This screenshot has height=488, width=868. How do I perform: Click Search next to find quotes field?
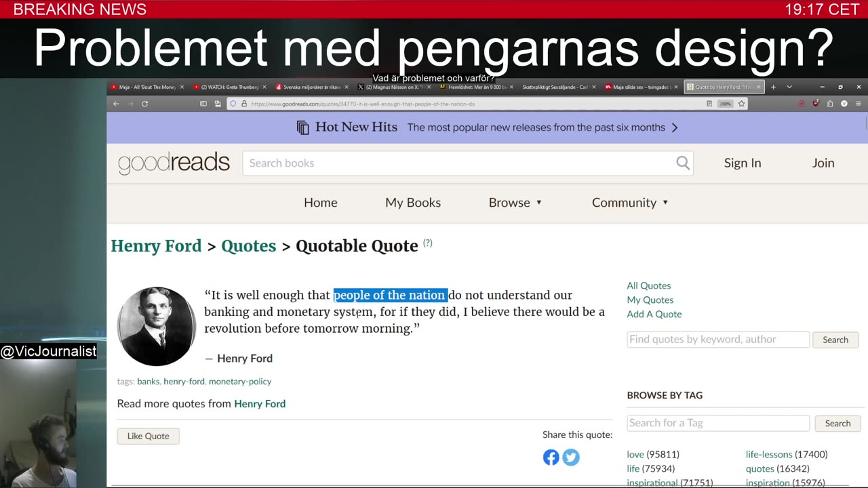(835, 340)
